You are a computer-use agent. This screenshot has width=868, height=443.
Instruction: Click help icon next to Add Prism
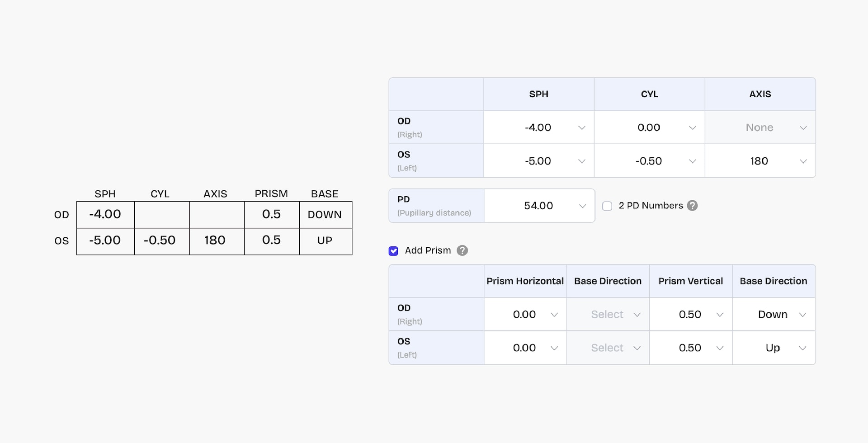click(x=462, y=250)
